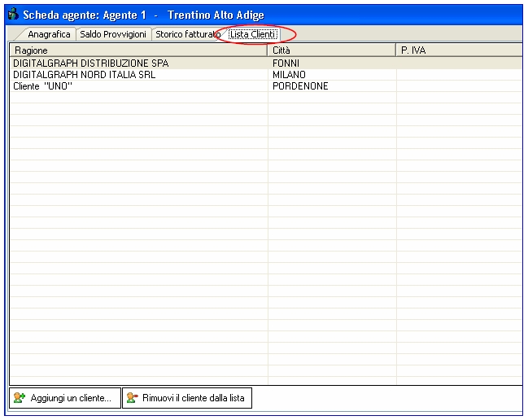
Task: Click the remove-client icon with red minus
Action: pos(132,398)
